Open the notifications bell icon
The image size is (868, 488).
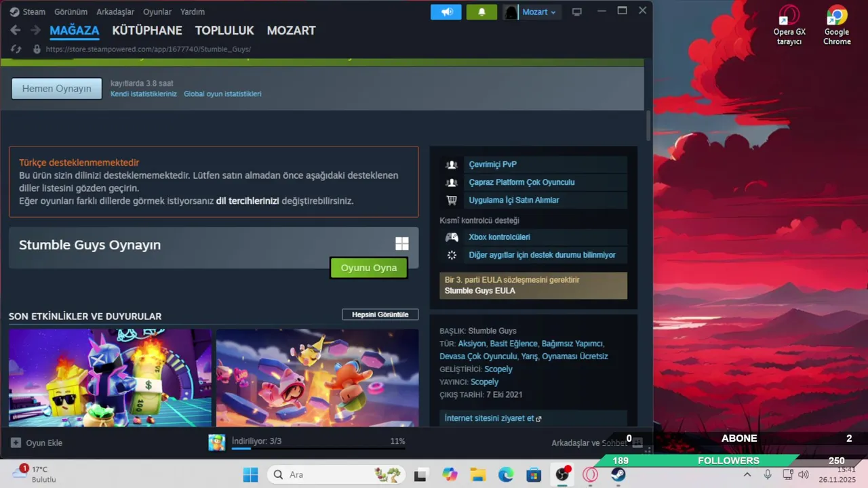(x=481, y=12)
